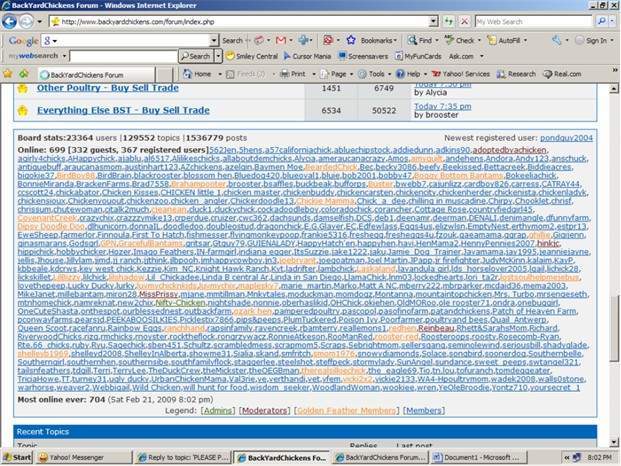Click the Refresh page icon
621x466 pixels.
coord(448,21)
